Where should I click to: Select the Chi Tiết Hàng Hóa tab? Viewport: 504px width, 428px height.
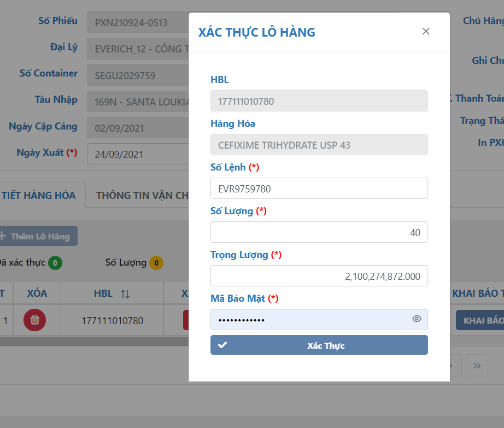point(39,195)
